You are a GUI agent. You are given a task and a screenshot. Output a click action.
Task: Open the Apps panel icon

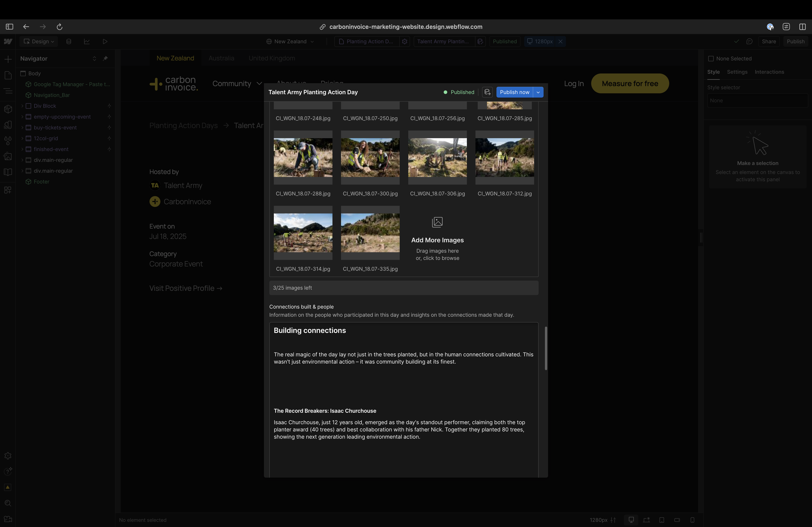pyautogui.click(x=8, y=190)
